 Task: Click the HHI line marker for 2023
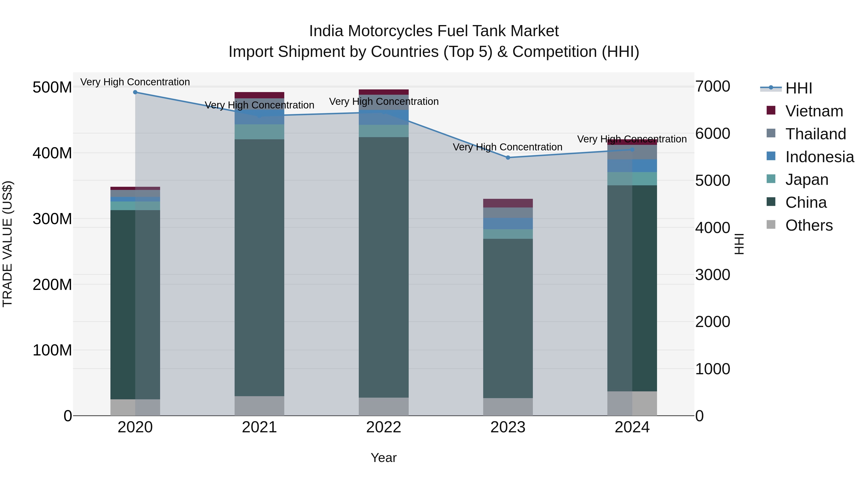click(508, 158)
